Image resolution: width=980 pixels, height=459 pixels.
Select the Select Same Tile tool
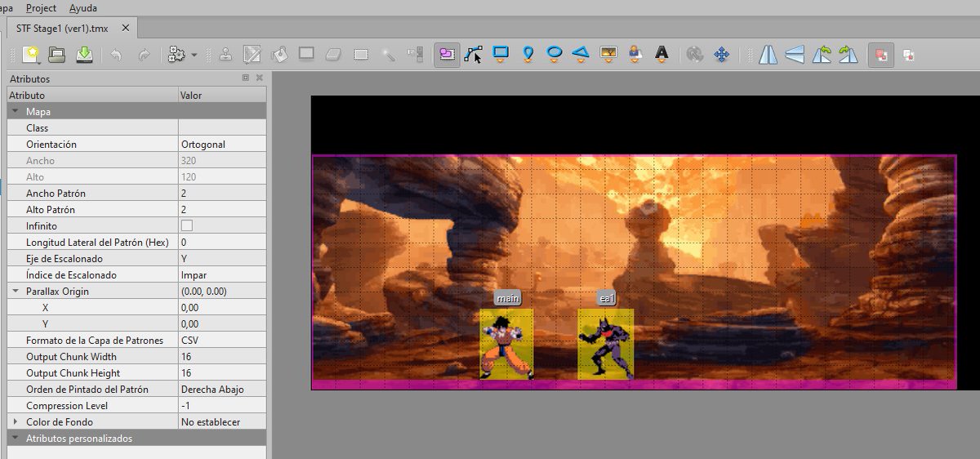click(x=416, y=55)
